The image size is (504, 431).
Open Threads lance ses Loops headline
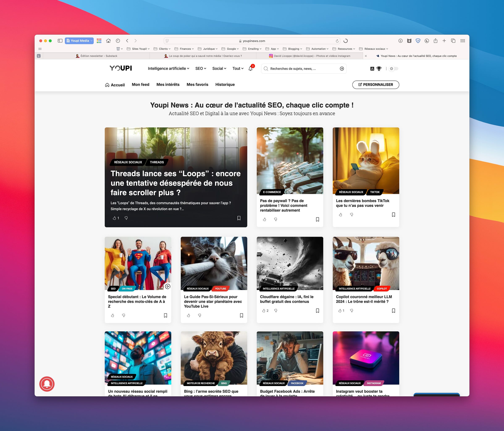tap(176, 183)
